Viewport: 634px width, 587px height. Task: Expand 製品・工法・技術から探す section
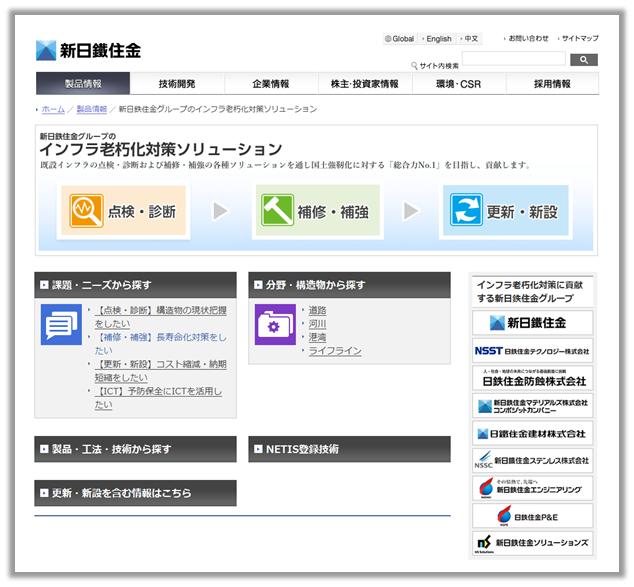click(x=135, y=449)
